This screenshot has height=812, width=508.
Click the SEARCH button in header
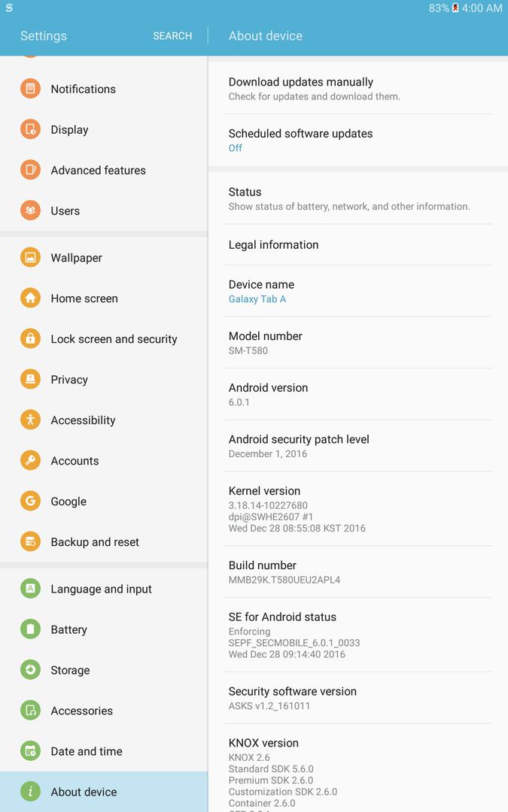tap(172, 36)
